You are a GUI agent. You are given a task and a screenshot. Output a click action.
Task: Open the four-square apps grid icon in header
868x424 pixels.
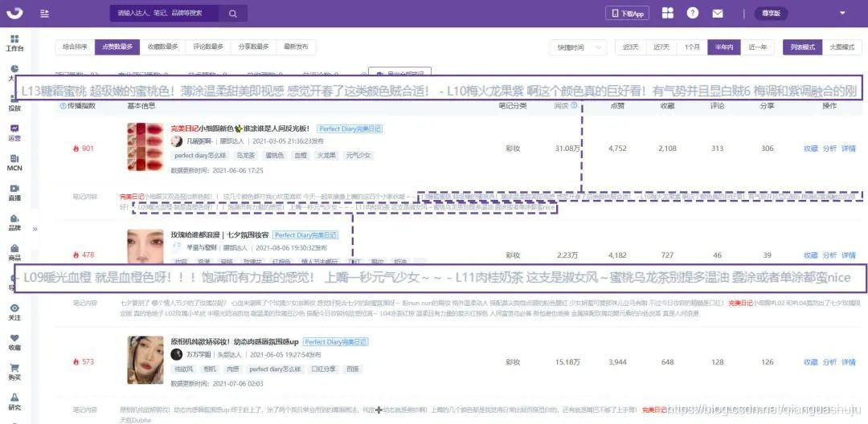[x=668, y=14]
